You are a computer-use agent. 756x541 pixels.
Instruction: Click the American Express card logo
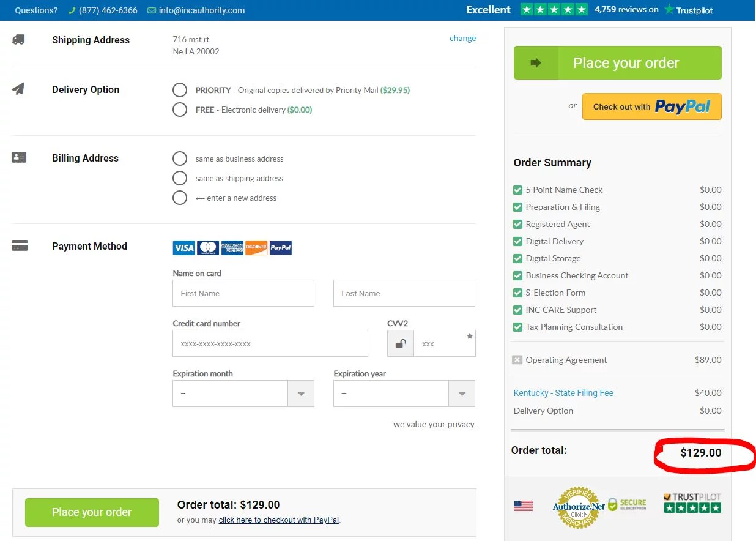click(232, 248)
